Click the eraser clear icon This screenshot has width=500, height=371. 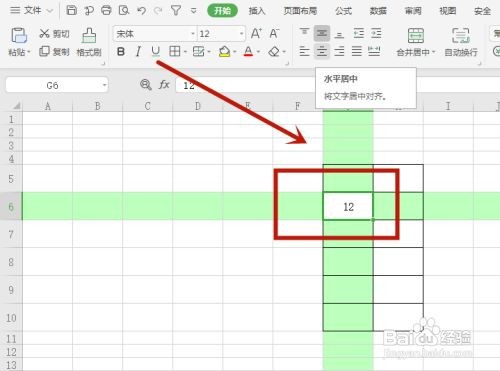coord(274,52)
